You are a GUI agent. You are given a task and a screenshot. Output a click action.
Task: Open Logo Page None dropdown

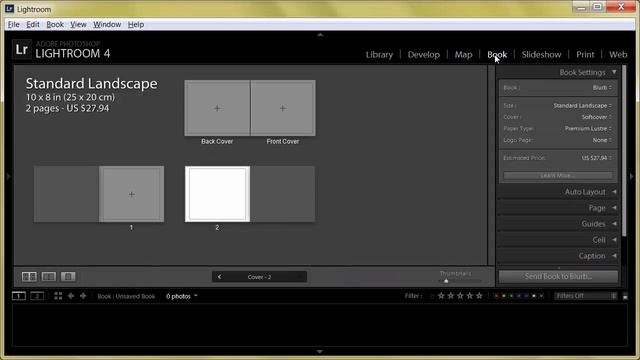pos(602,140)
